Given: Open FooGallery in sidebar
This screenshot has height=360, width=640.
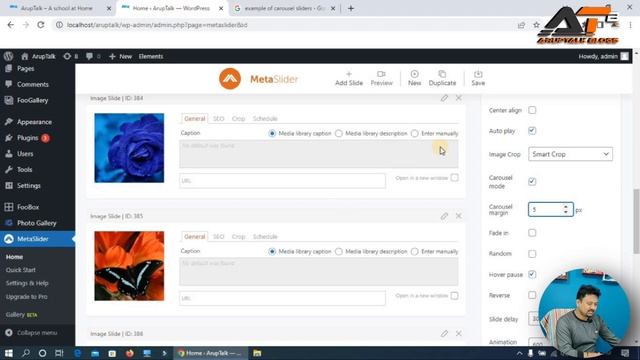Looking at the screenshot, I should [x=32, y=100].
